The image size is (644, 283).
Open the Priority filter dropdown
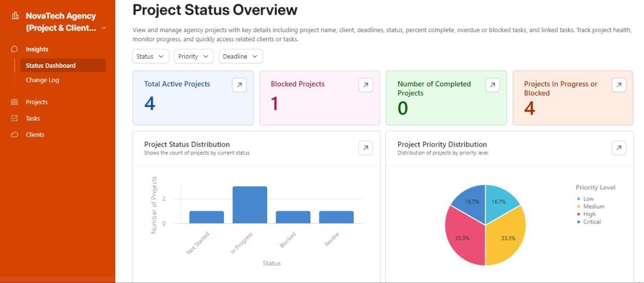pos(194,56)
